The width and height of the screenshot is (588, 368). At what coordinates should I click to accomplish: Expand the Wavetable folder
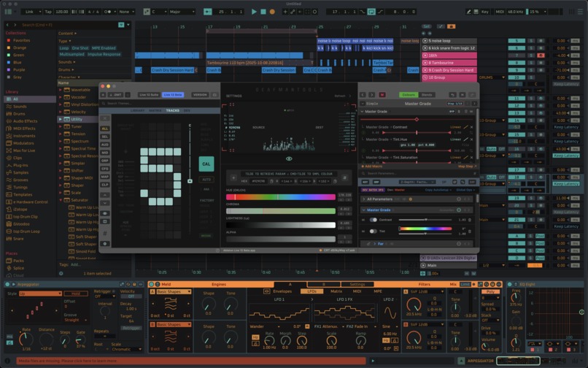pyautogui.click(x=61, y=90)
